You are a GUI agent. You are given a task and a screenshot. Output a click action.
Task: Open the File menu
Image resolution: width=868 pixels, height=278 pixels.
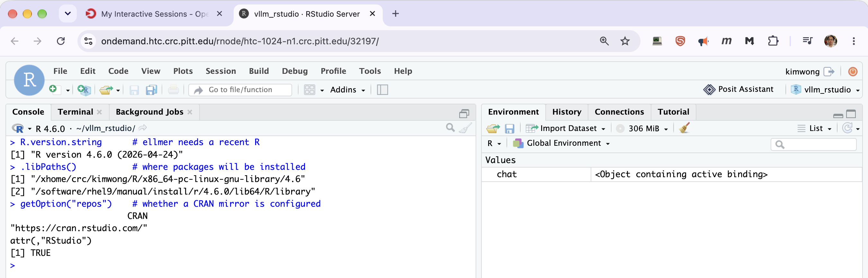click(60, 71)
